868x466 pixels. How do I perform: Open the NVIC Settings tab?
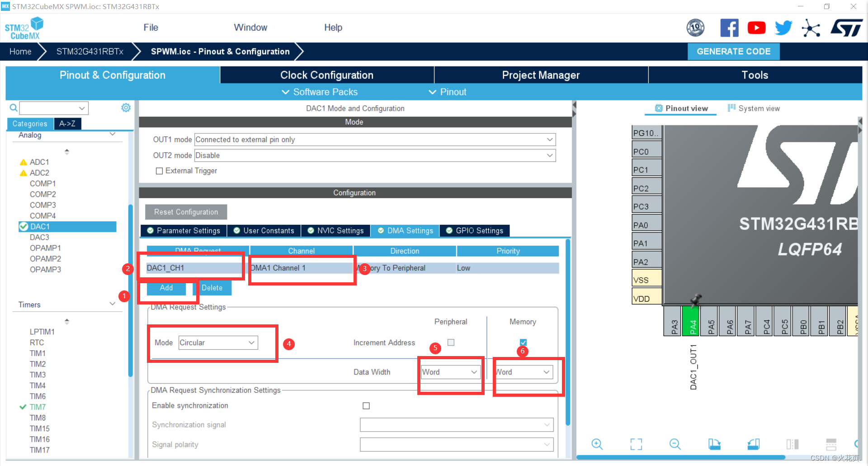(x=335, y=231)
